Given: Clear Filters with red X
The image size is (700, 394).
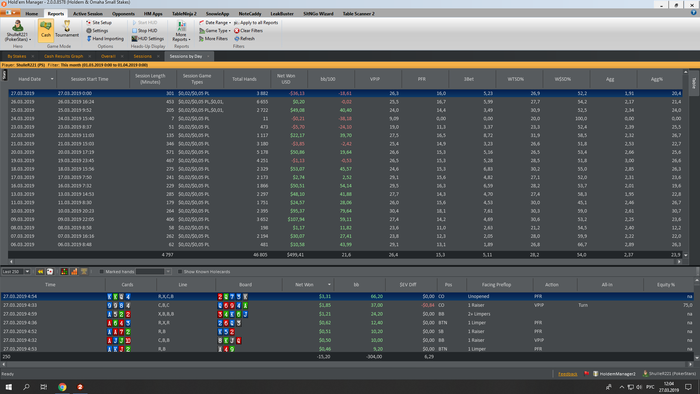Looking at the screenshot, I should [249, 31].
